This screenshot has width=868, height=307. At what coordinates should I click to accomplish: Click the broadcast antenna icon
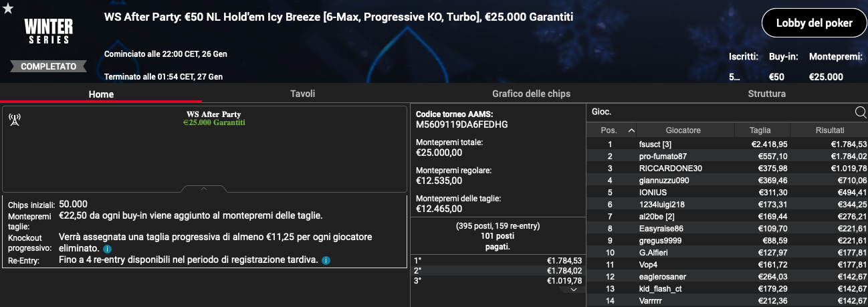pos(14,120)
